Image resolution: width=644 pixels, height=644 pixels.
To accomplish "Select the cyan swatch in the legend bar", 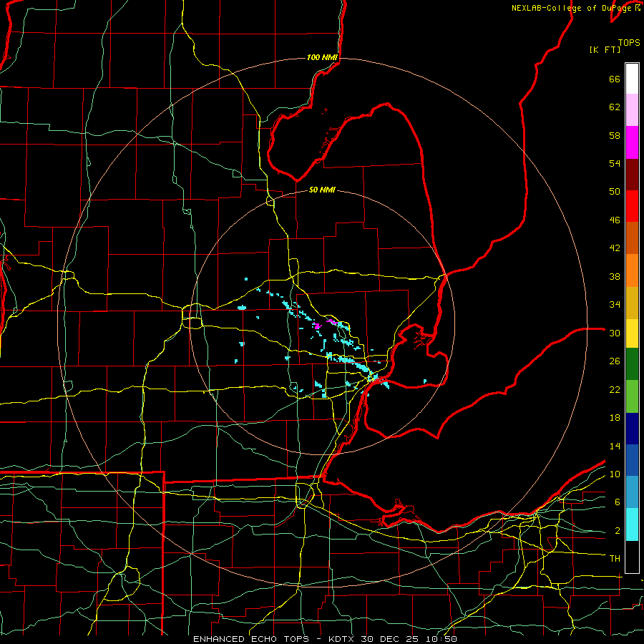I will pos(632,525).
